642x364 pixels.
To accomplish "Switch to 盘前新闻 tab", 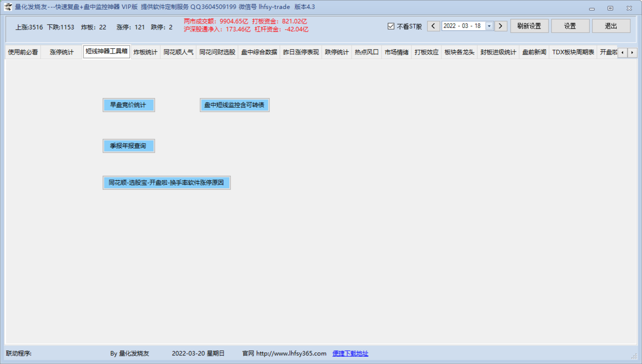I will pos(534,52).
